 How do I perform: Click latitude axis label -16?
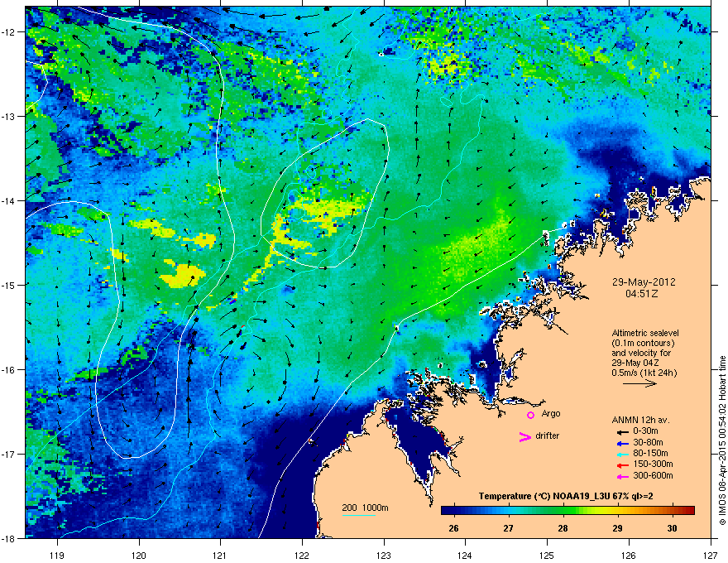tap(9, 370)
